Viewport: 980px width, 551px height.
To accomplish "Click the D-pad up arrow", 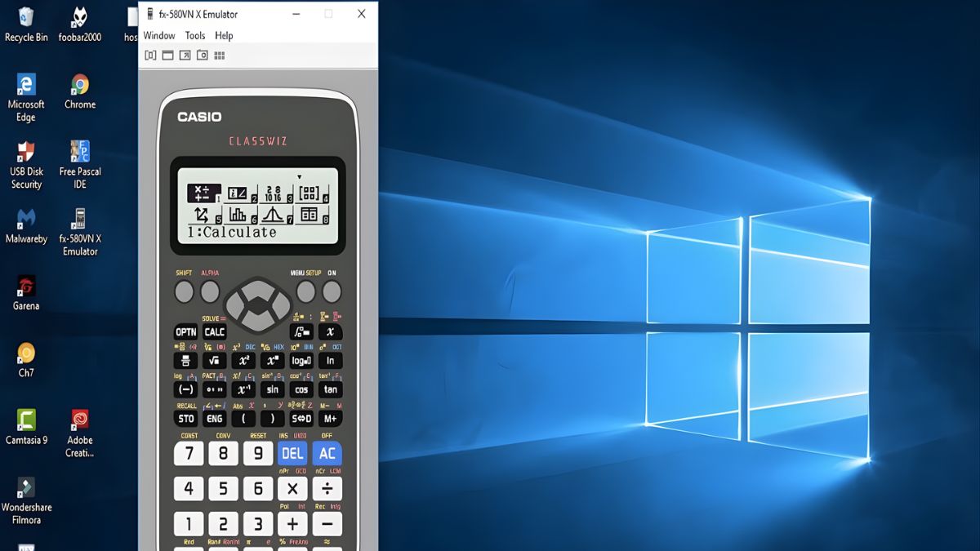I will [x=258, y=287].
